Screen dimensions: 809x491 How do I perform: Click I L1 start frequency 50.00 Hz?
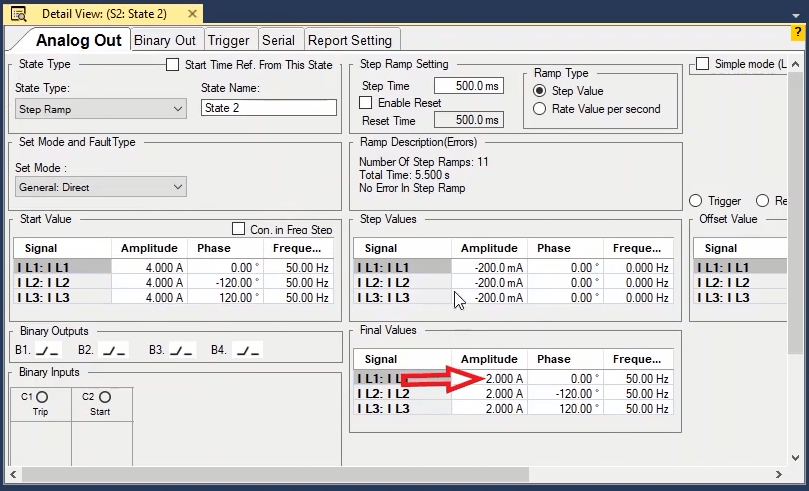pos(299,268)
